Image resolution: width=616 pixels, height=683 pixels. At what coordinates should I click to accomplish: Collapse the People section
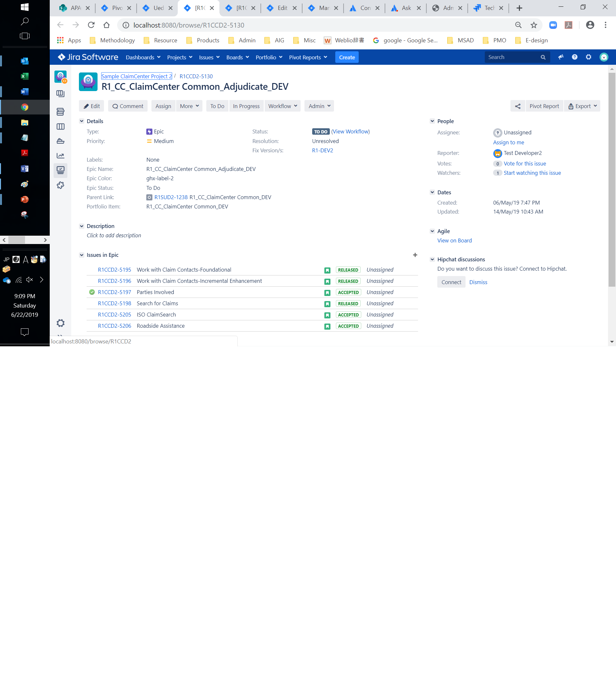432,121
